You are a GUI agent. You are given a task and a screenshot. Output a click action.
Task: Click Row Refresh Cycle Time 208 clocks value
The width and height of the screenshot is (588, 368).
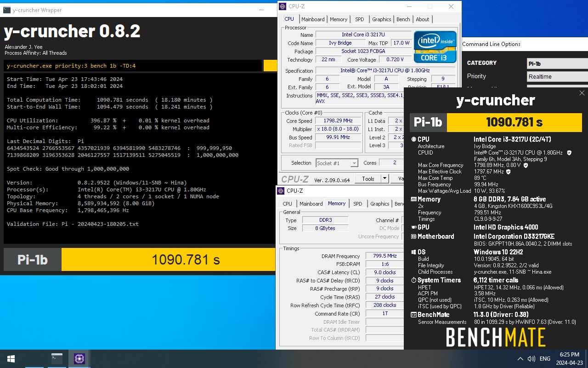coord(385,305)
